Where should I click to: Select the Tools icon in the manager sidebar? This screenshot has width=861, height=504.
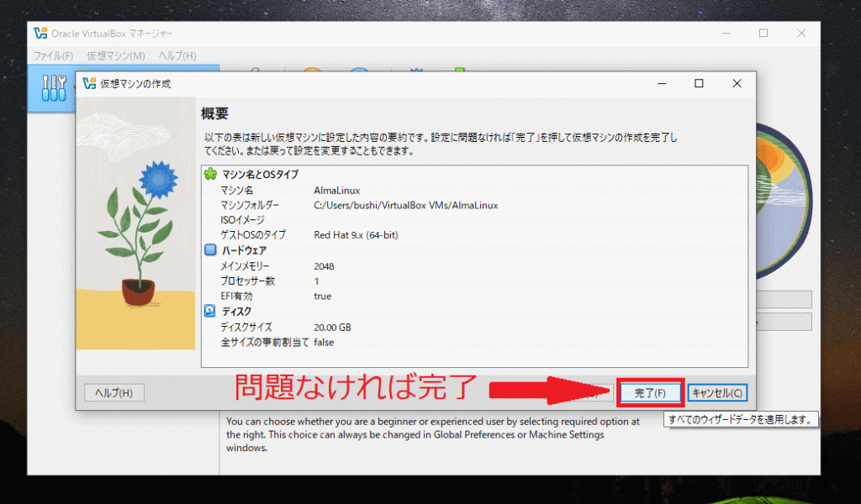[x=54, y=87]
